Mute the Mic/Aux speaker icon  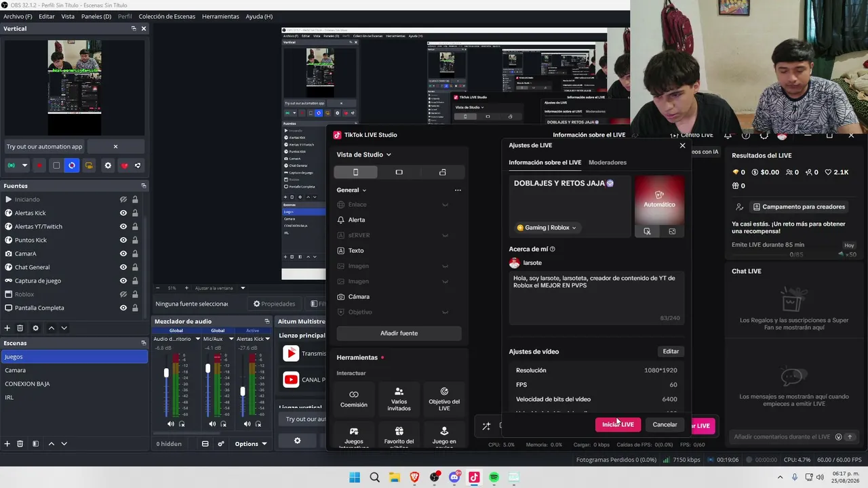pos(212,424)
